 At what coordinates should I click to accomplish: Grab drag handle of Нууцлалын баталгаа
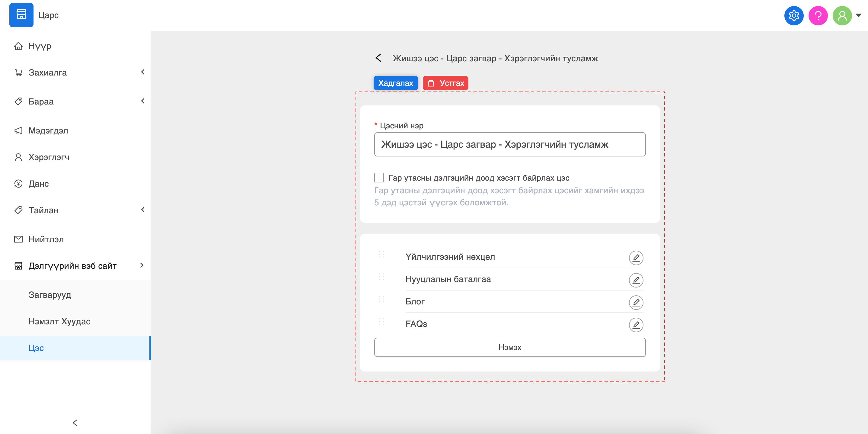381,277
